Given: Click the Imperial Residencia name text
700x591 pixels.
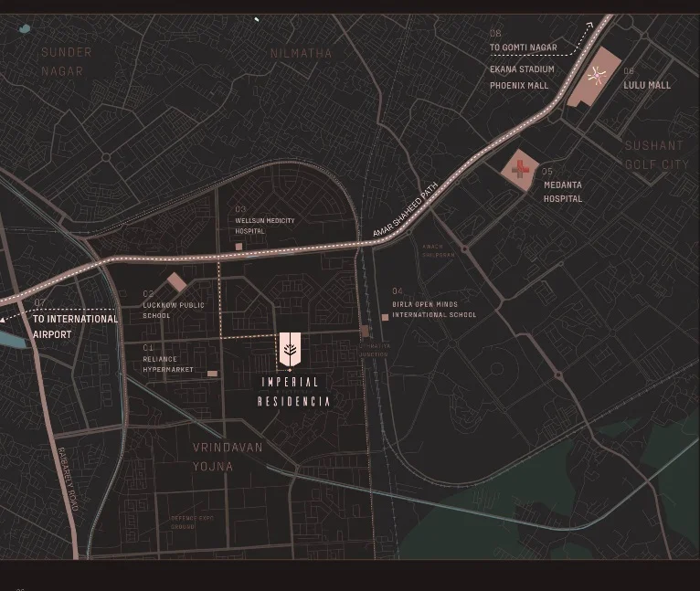Looking at the screenshot, I should [293, 392].
